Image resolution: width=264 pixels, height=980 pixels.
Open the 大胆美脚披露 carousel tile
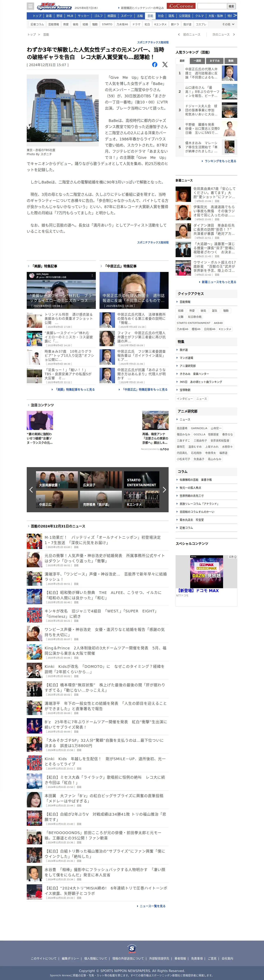tap(57, 480)
